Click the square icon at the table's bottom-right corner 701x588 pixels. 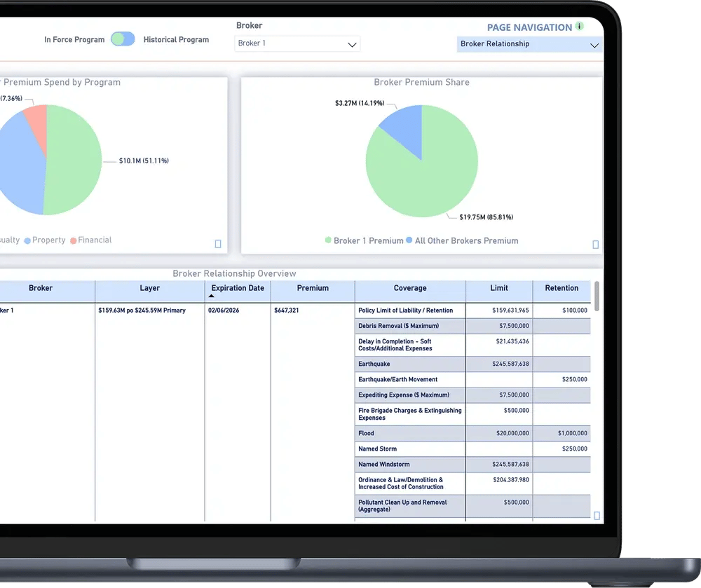597,516
